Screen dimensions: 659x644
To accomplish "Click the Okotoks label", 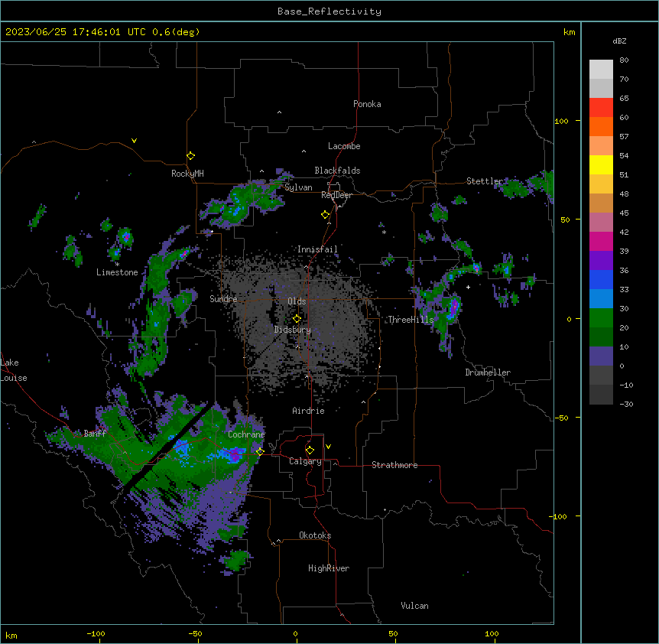I will click(315, 535).
